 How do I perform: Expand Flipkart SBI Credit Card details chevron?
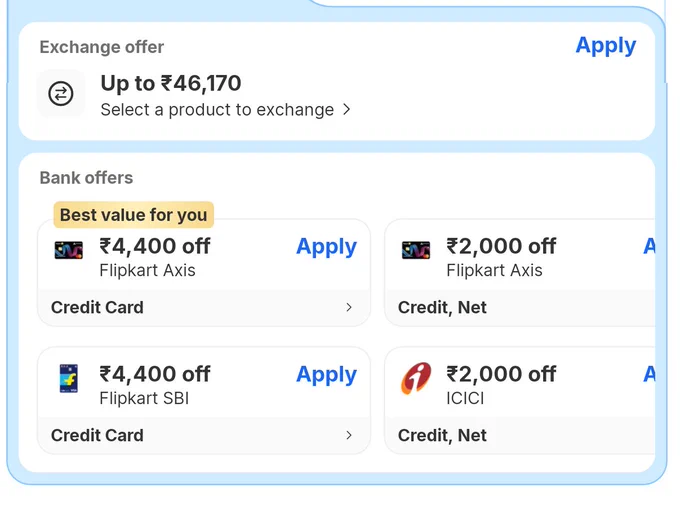[x=349, y=435]
